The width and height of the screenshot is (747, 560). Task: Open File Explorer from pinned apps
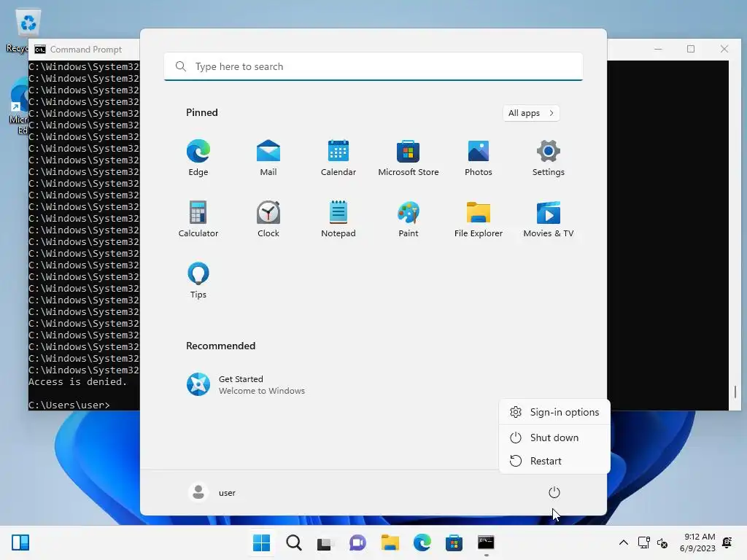479,219
